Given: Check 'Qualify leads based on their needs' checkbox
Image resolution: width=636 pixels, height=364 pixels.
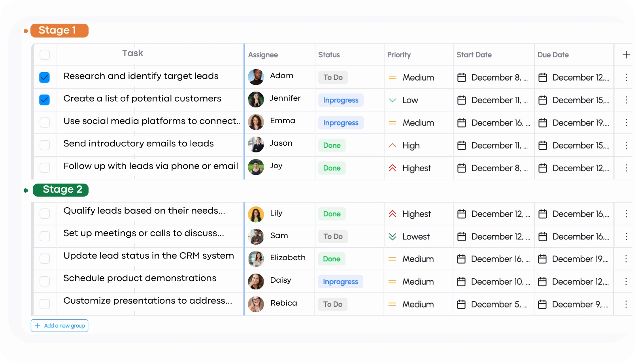Looking at the screenshot, I should pos(45,214).
